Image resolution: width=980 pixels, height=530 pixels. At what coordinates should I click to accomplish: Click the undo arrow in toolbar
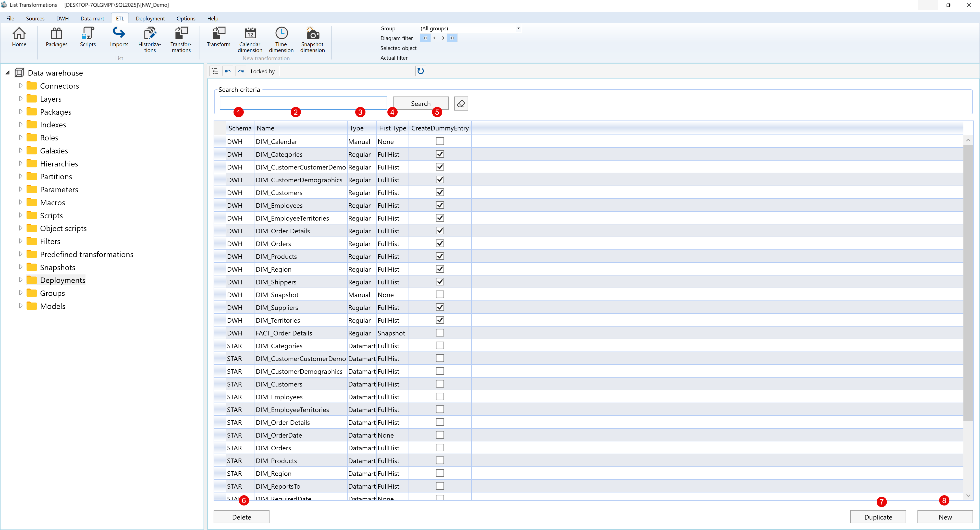coord(228,71)
